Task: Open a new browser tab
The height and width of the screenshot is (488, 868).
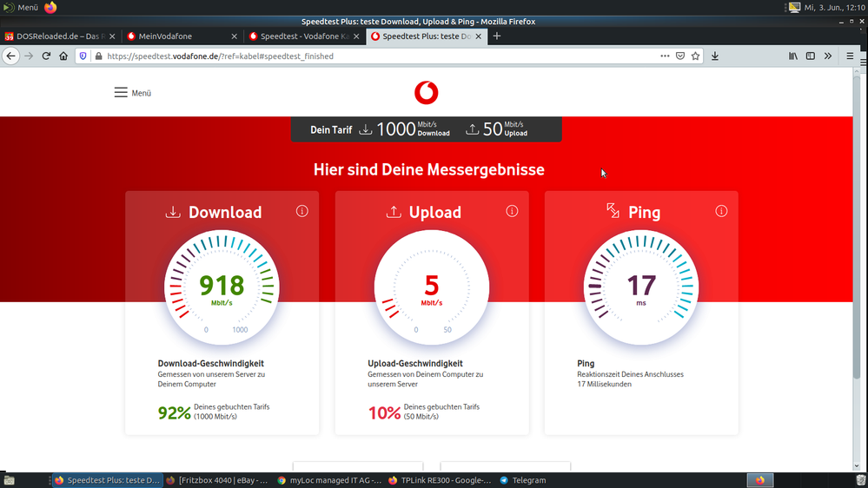Action: point(496,36)
